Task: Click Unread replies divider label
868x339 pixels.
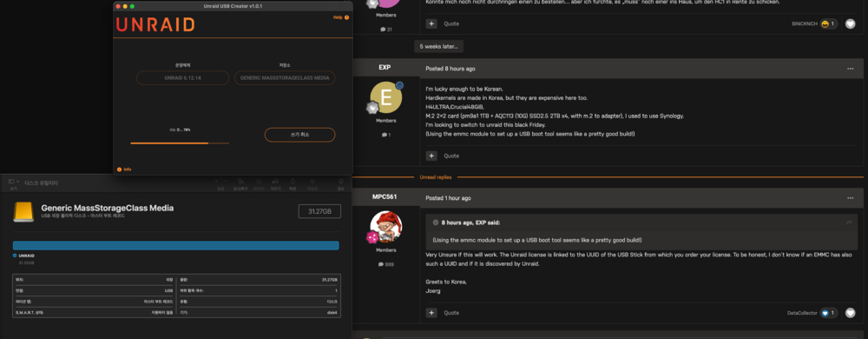Action: 435,177
